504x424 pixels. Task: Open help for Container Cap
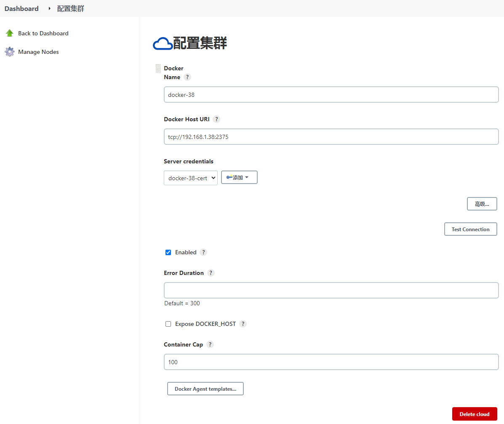[x=210, y=344]
